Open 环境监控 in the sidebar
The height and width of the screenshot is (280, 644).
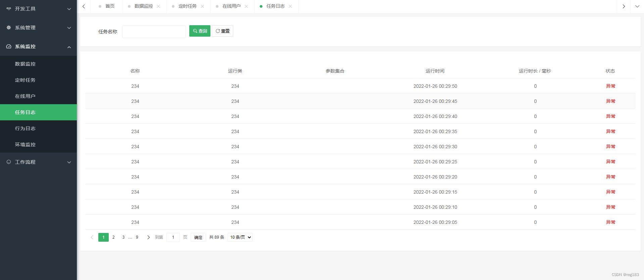click(x=39, y=145)
